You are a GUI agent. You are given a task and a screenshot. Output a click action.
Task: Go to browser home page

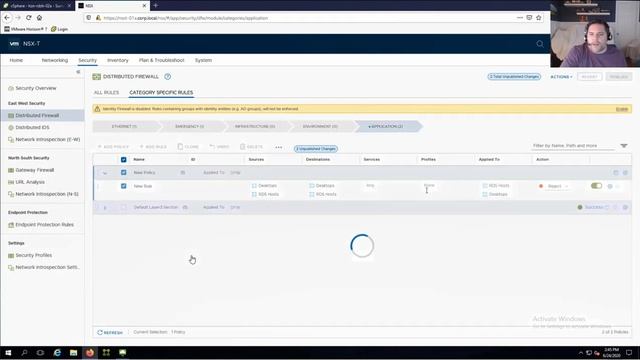39,18
